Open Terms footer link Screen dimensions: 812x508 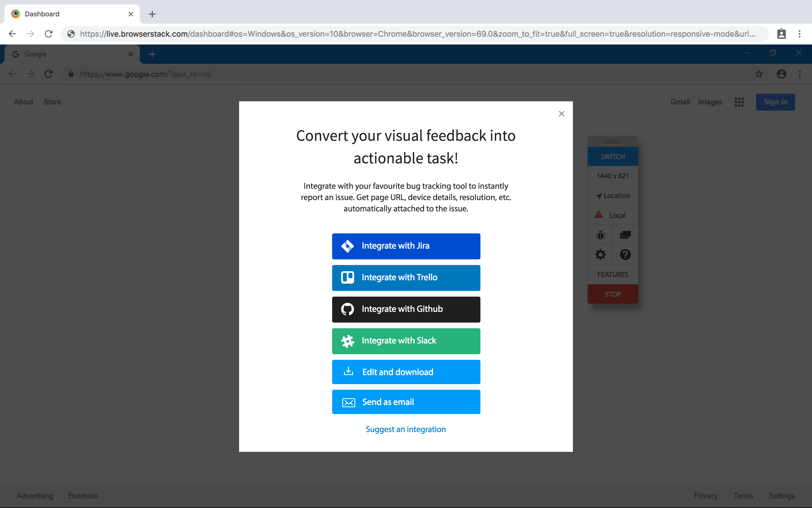(743, 496)
